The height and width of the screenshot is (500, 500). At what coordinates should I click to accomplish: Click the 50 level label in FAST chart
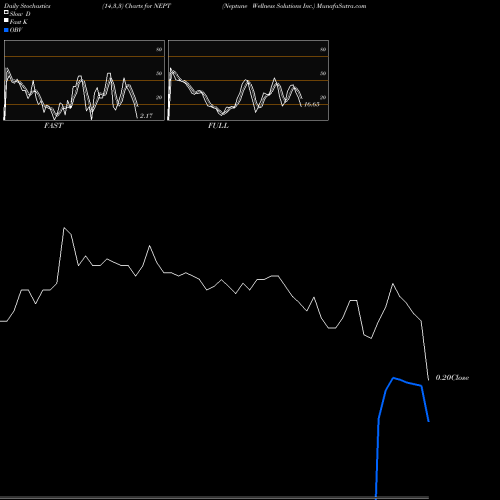click(159, 73)
